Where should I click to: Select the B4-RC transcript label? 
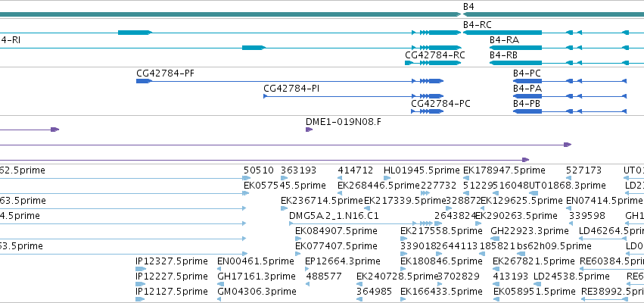pyautogui.click(x=478, y=25)
